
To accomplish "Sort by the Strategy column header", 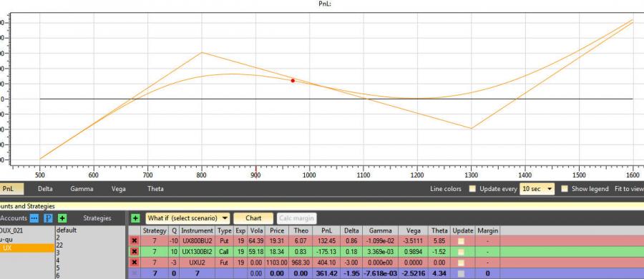I will [x=155, y=231].
